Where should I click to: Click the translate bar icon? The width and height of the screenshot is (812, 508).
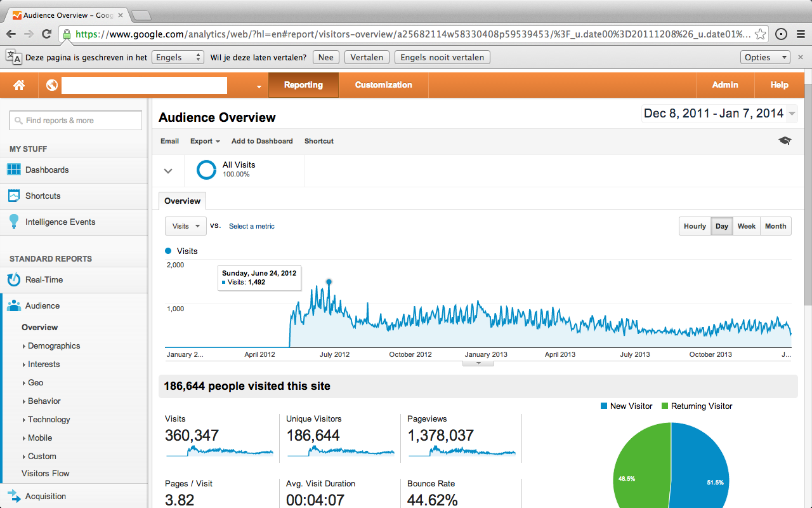[x=13, y=57]
